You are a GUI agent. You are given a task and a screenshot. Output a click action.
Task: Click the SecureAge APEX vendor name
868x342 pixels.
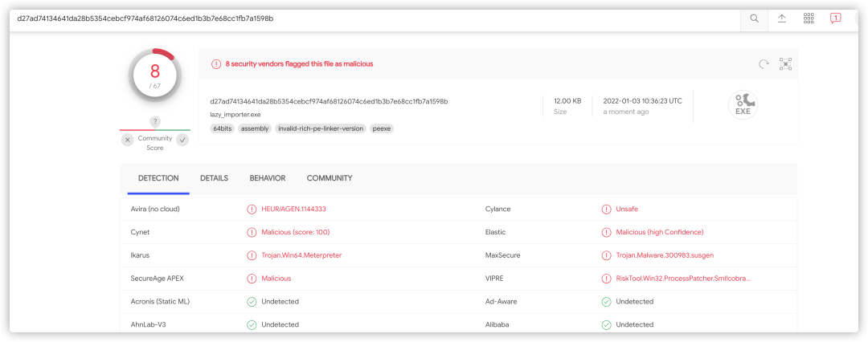coord(157,279)
